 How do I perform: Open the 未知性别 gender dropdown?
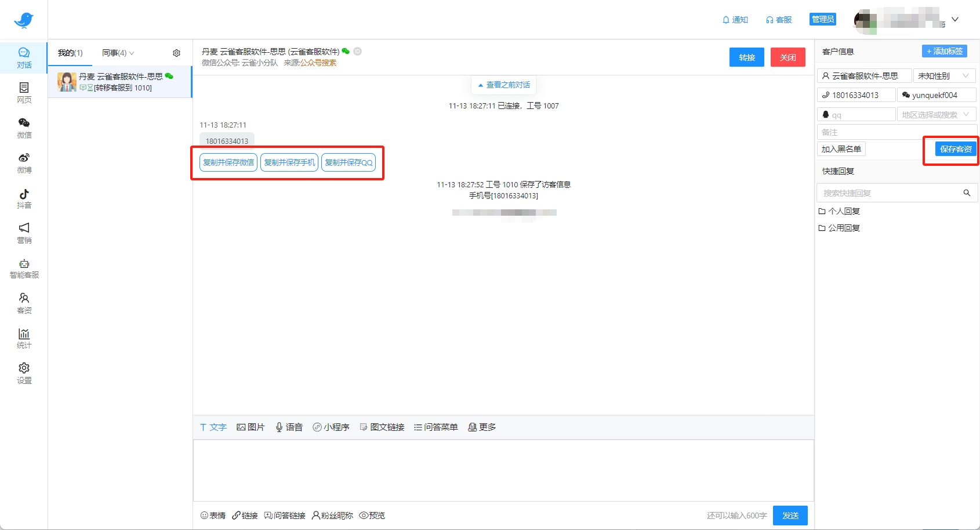(x=944, y=76)
